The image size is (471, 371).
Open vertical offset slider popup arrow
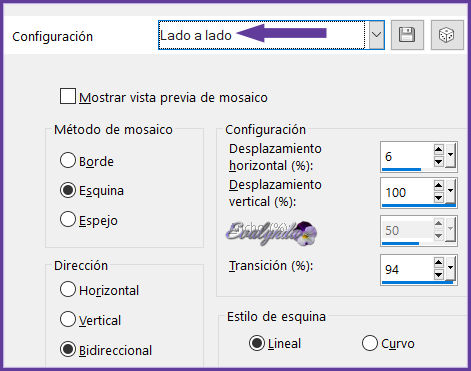point(450,191)
